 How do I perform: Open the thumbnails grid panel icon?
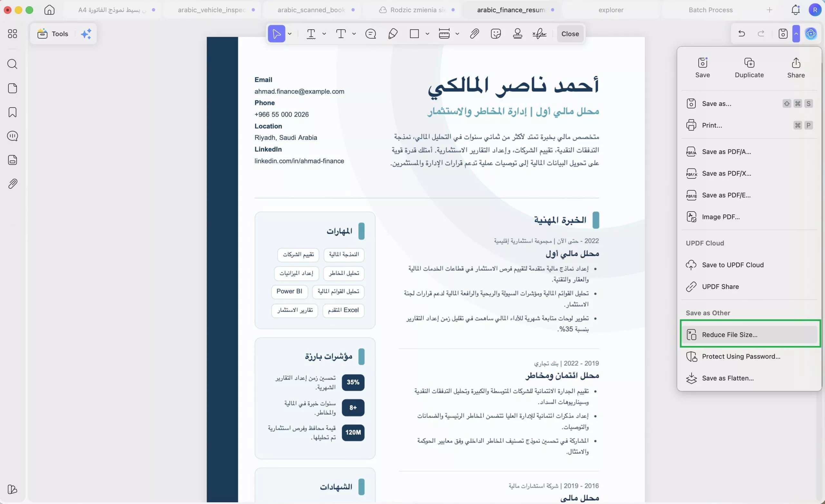coord(12,33)
